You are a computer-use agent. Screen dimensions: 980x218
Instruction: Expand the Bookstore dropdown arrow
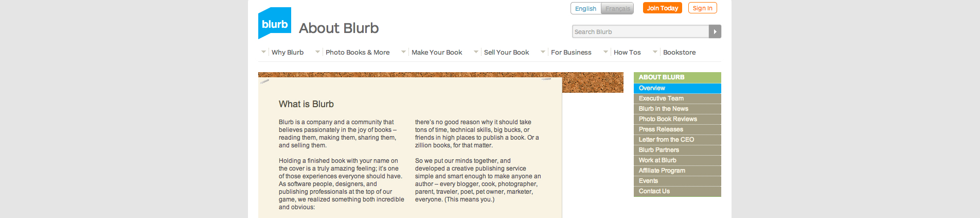click(655, 52)
